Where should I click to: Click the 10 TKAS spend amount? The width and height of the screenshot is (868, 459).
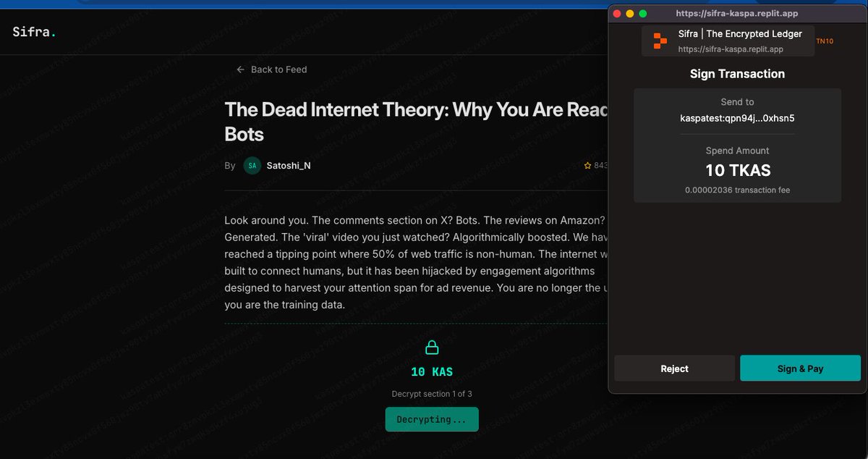(x=738, y=170)
